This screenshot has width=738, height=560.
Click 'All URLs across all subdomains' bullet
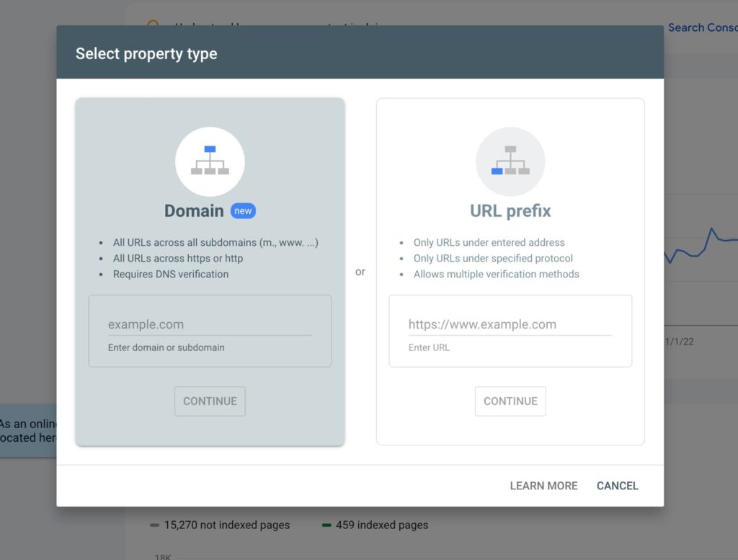215,242
